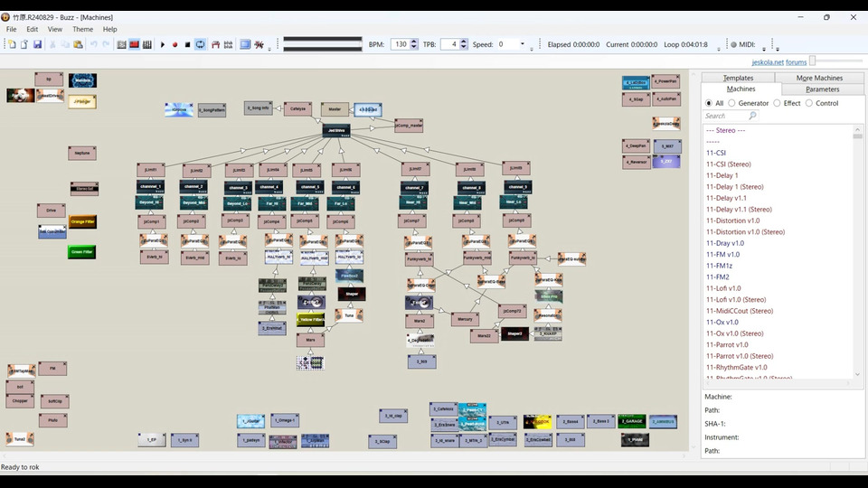This screenshot has height=488, width=868.
Task: Switch to the Templates tab
Action: (738, 78)
